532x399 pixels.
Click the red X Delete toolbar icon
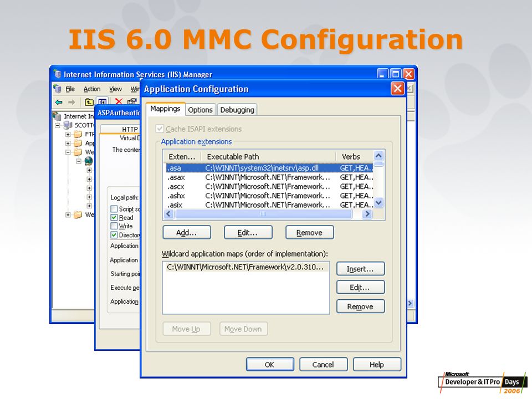point(119,101)
